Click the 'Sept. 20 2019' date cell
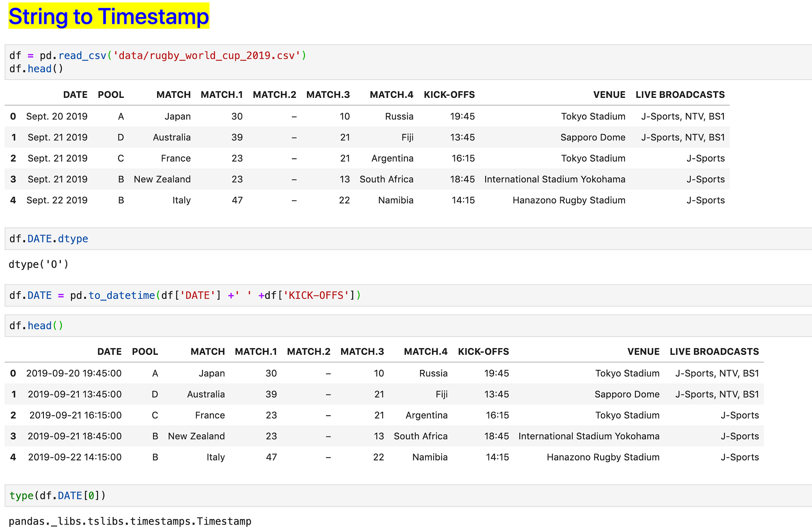The height and width of the screenshot is (531, 812). (x=57, y=117)
